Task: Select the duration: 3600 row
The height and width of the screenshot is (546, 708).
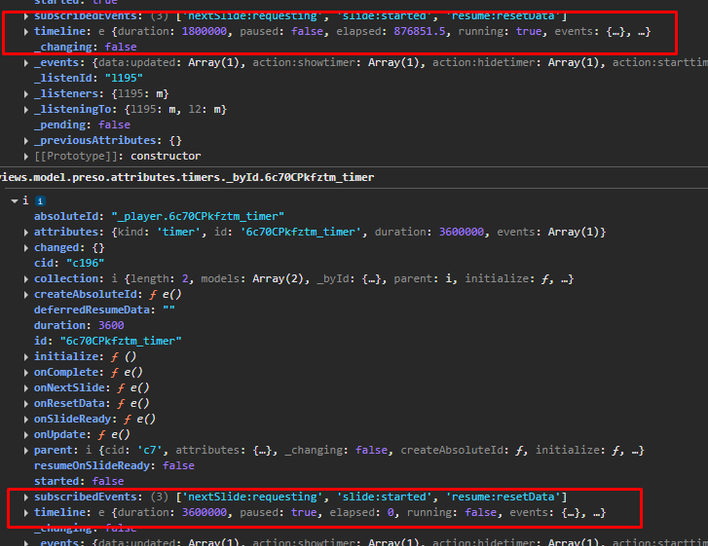Action: click(79, 326)
